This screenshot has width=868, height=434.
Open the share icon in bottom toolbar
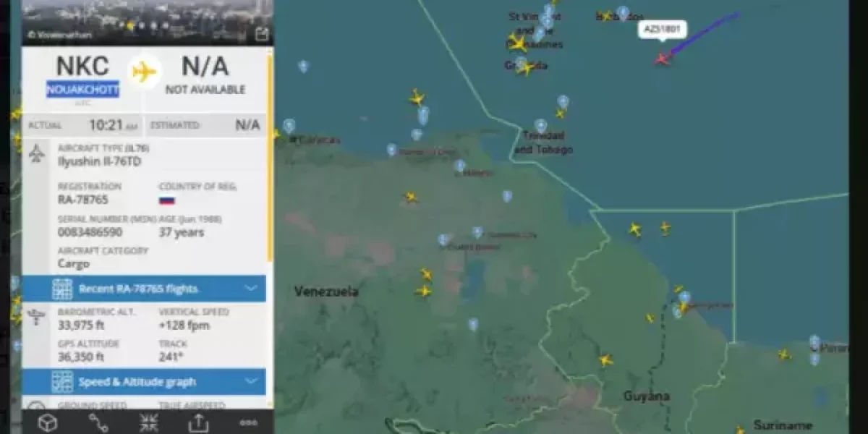[x=198, y=422]
